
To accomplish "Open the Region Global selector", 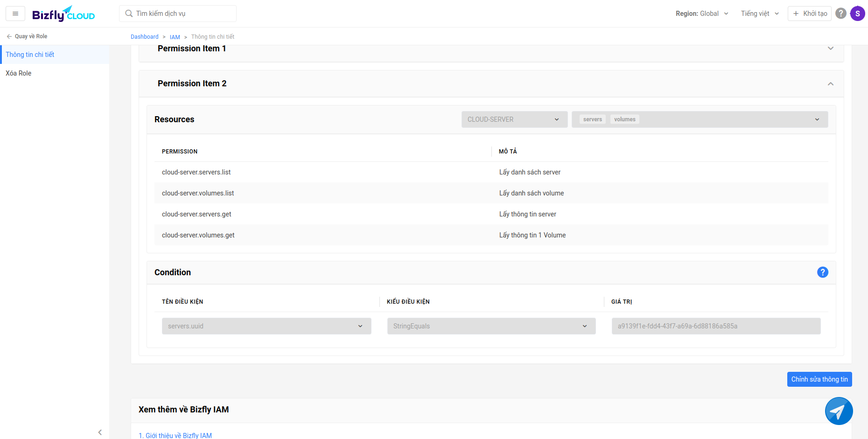I will pos(701,14).
